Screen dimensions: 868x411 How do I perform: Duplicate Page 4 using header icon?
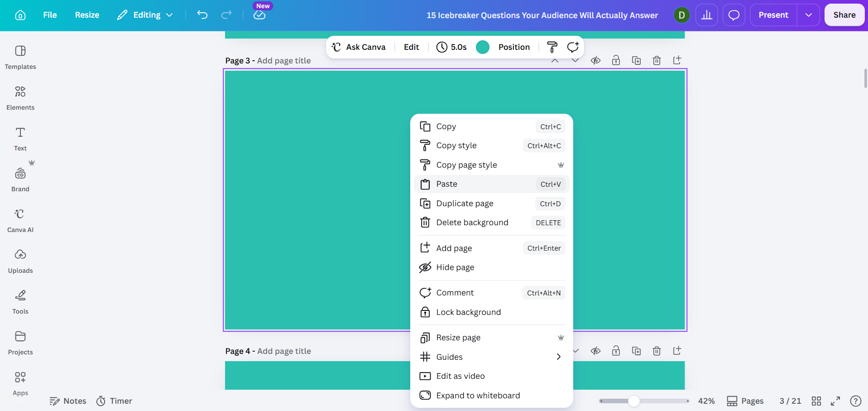636,351
